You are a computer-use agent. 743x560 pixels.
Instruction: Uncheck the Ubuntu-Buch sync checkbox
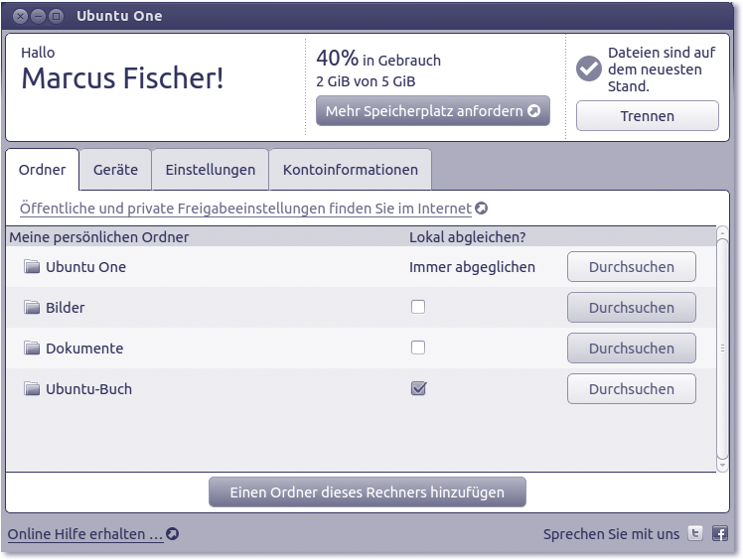tap(418, 389)
